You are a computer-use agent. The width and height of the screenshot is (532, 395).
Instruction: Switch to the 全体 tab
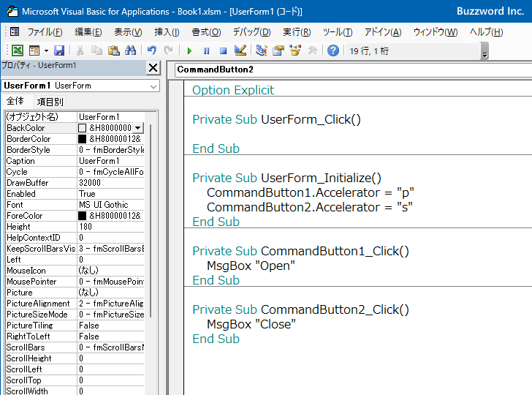pos(15,101)
